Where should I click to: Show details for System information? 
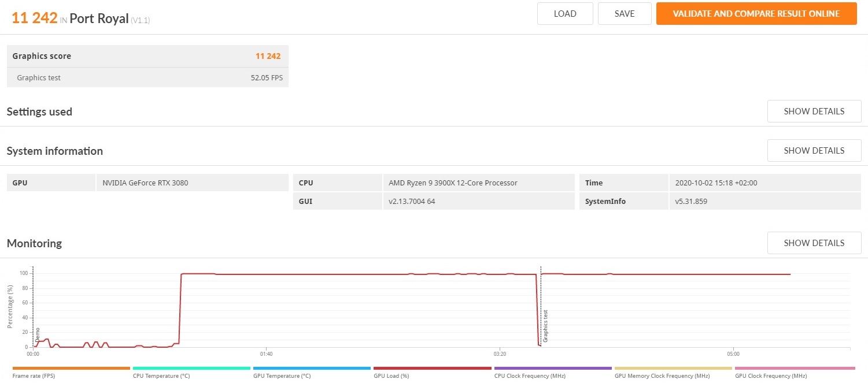pyautogui.click(x=814, y=151)
